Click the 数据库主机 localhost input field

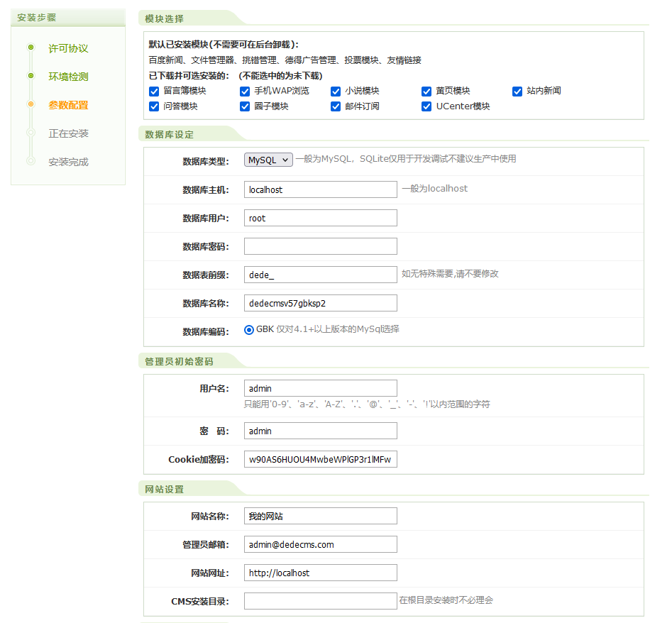[x=320, y=189]
